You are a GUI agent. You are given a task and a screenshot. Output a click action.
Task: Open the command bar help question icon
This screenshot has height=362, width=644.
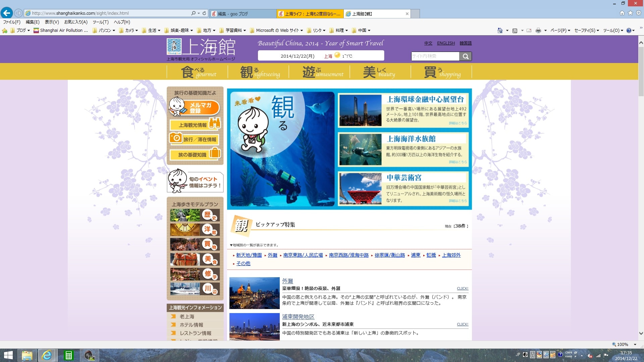[x=629, y=31]
